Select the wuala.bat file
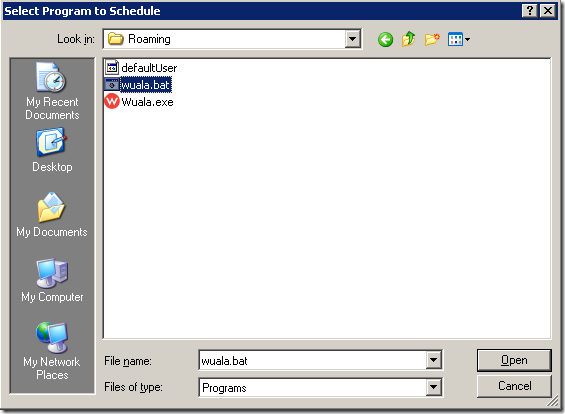The image size is (565, 414). click(x=138, y=85)
